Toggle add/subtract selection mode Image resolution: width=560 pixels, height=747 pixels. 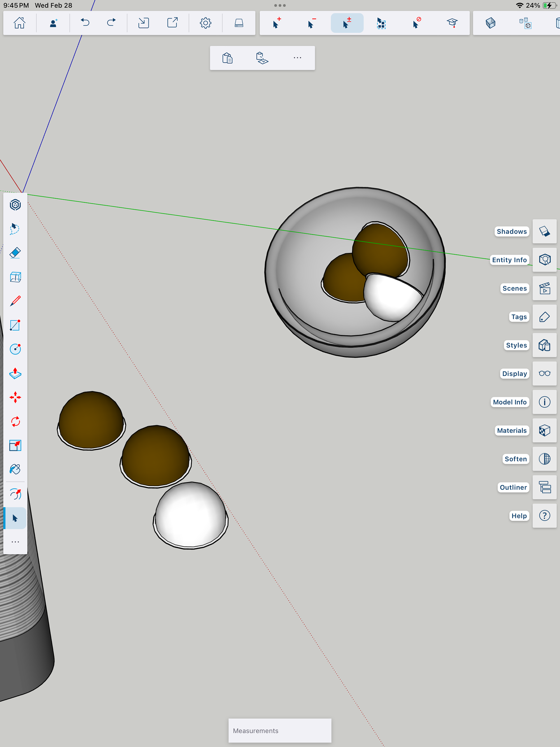[x=347, y=23]
